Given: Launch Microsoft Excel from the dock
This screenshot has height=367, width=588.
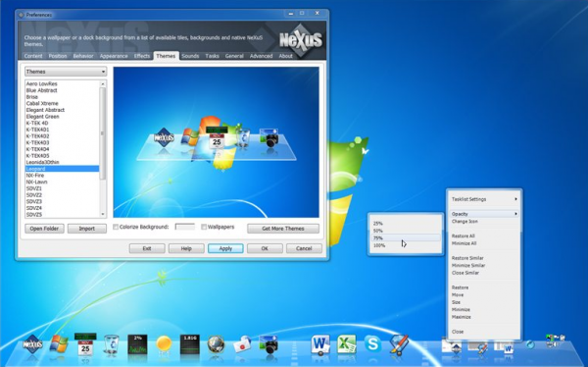Looking at the screenshot, I should [347, 344].
